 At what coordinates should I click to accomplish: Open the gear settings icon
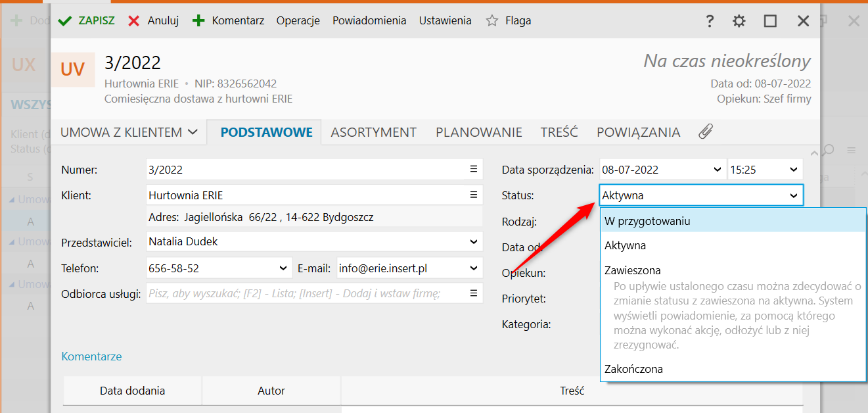coord(739,21)
